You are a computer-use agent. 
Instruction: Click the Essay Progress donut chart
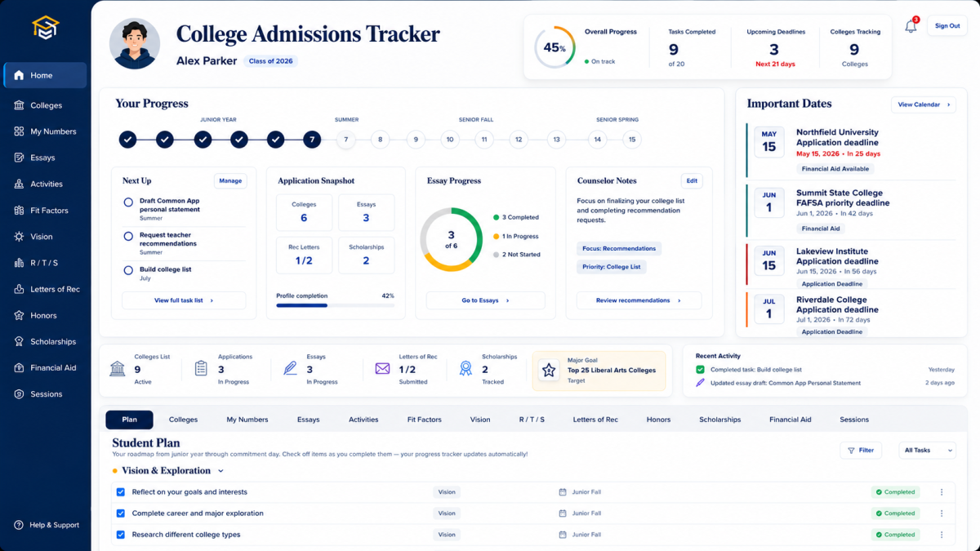click(x=451, y=240)
